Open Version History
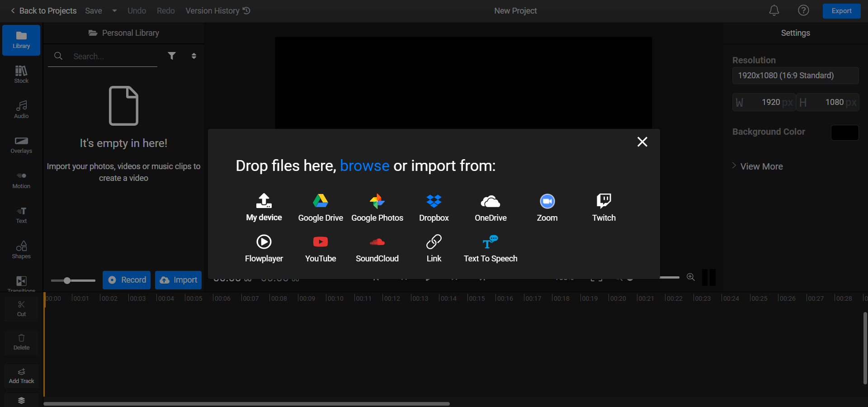 coord(218,11)
